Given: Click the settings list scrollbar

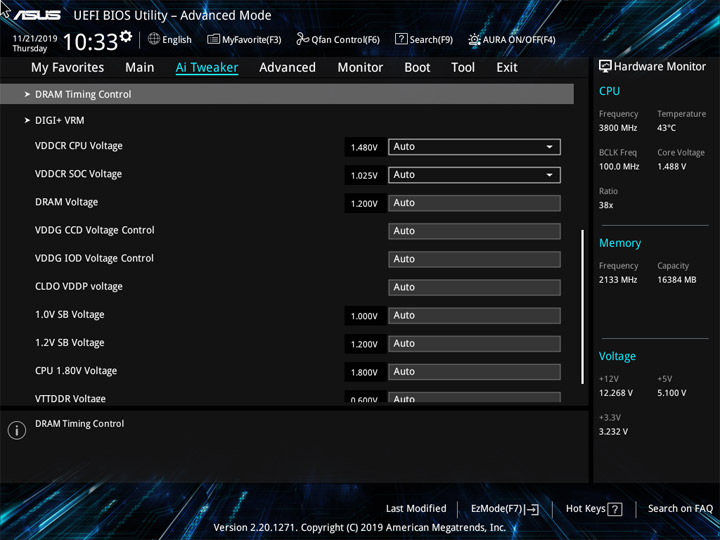Looking at the screenshot, I should pos(583,307).
